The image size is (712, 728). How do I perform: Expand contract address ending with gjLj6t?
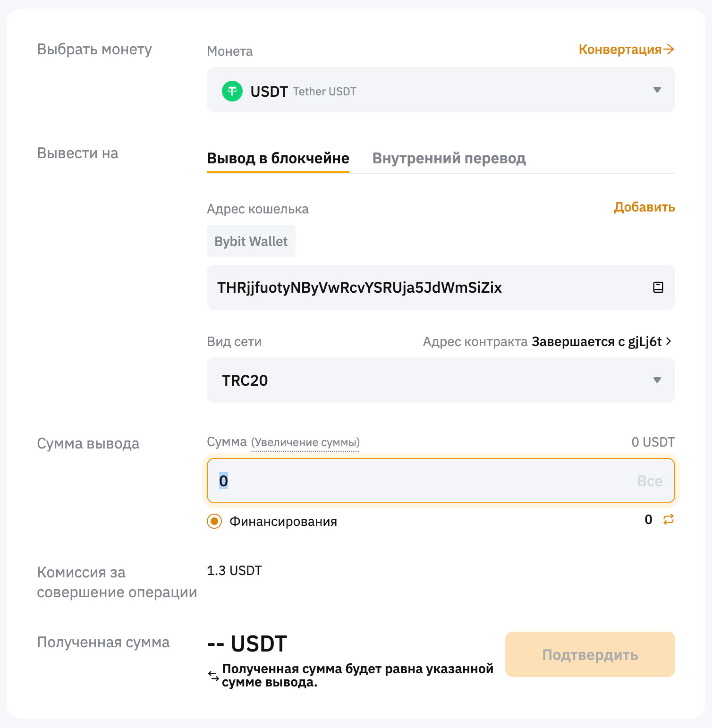pyautogui.click(x=669, y=341)
